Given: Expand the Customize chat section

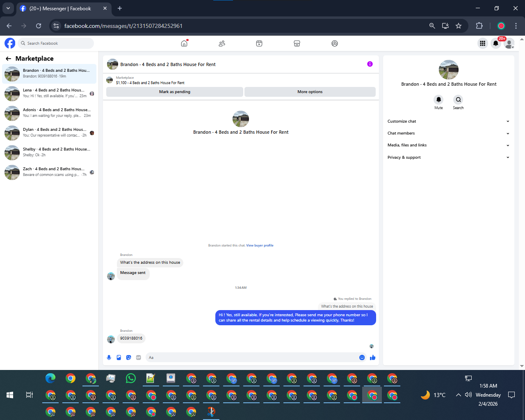Looking at the screenshot, I should point(449,121).
